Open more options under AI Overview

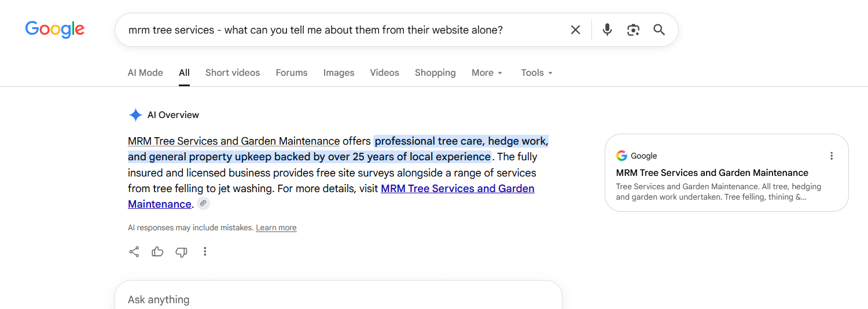point(205,252)
